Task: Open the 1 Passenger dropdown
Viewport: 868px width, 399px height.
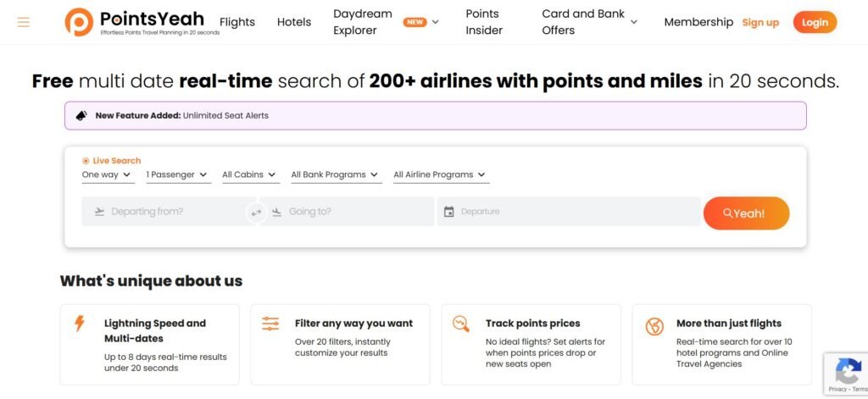Action: [x=177, y=175]
